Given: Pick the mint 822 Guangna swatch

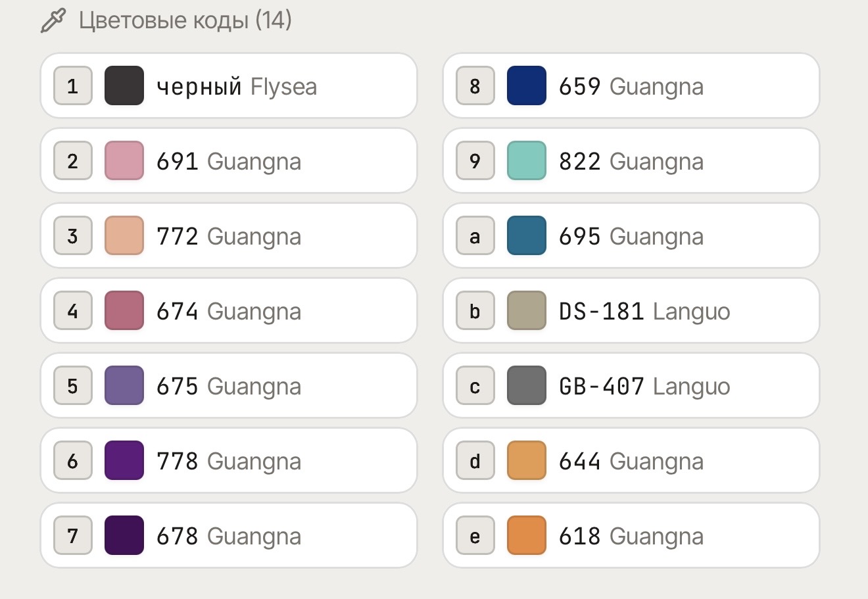Looking at the screenshot, I should tap(527, 160).
